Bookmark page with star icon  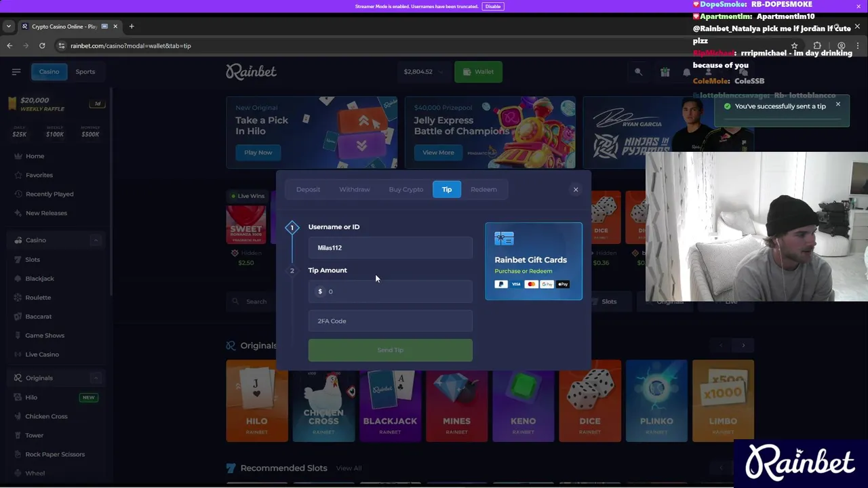coord(794,45)
